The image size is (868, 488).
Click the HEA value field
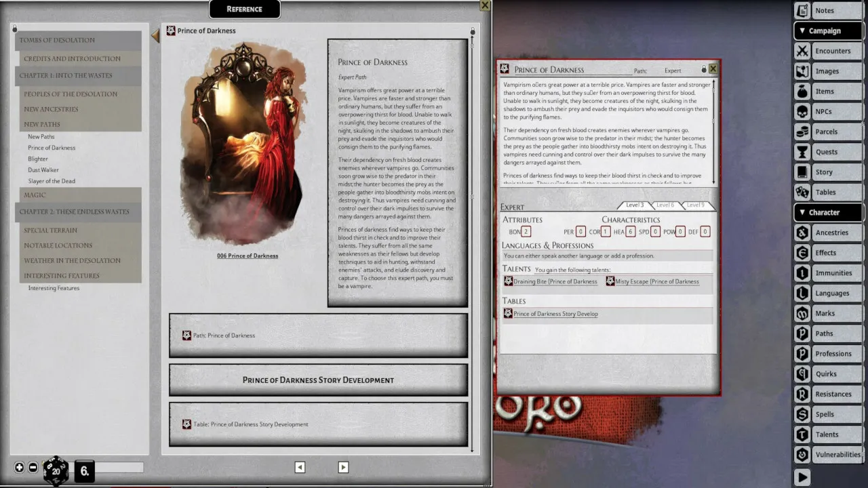tap(631, 232)
